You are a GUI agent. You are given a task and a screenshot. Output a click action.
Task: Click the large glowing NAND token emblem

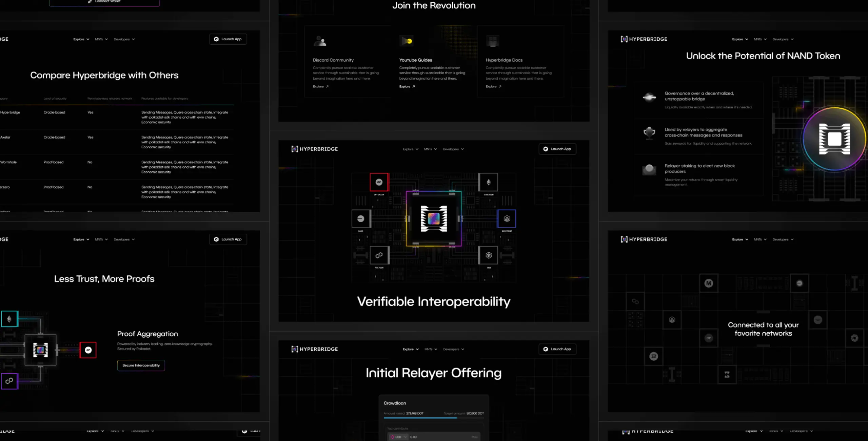tap(834, 139)
